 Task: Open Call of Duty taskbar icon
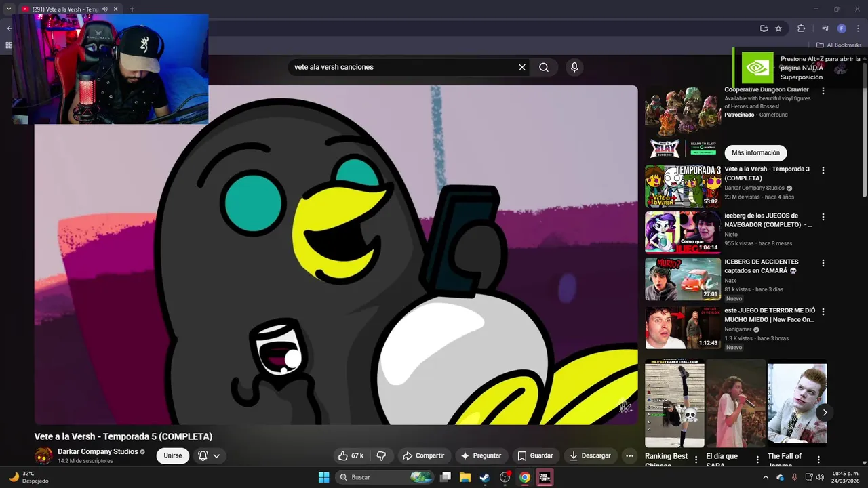[545, 477]
